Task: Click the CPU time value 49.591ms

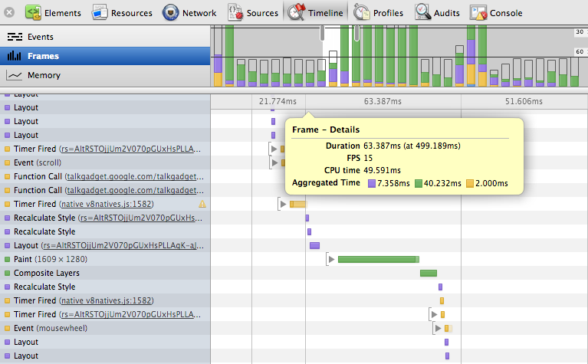Action: click(382, 171)
